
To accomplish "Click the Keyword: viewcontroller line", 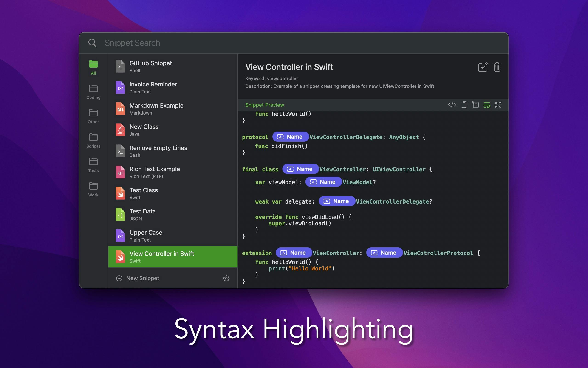I will pyautogui.click(x=271, y=78).
